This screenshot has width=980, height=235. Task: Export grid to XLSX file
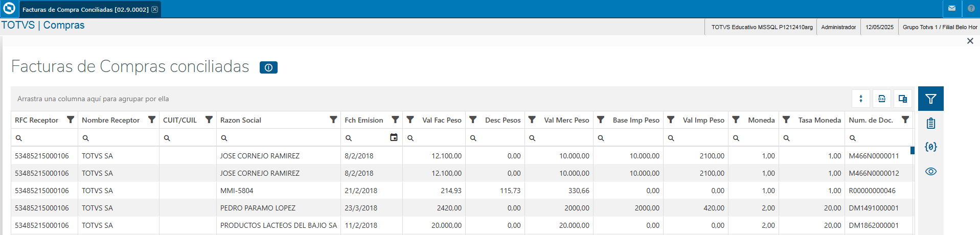coord(882,99)
